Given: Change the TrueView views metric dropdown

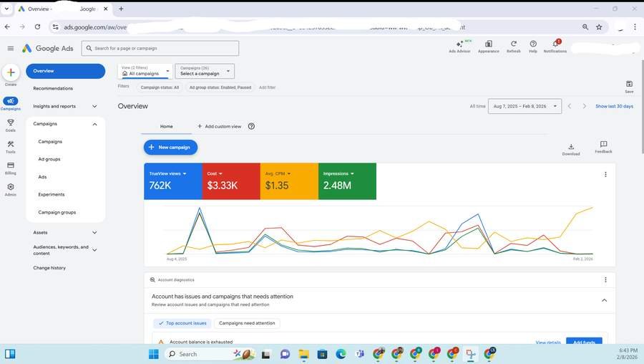Looking at the screenshot, I should click(167, 173).
